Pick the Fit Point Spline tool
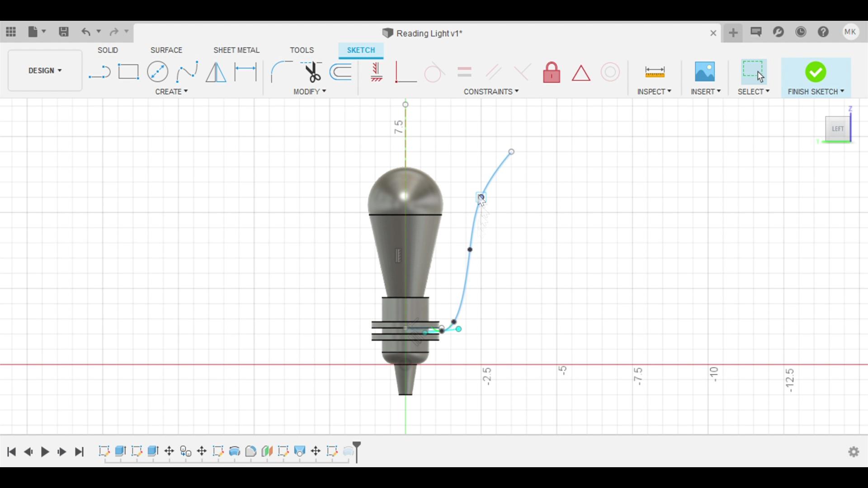 [x=187, y=72]
